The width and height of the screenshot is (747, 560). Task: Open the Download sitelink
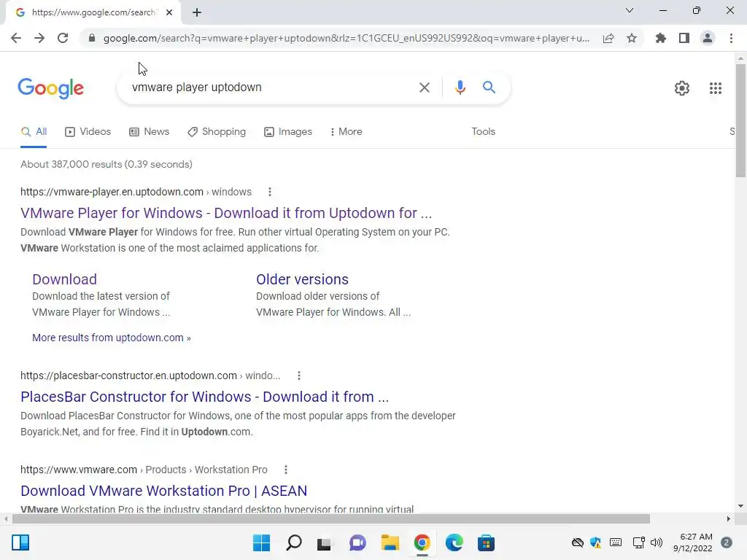65,279
